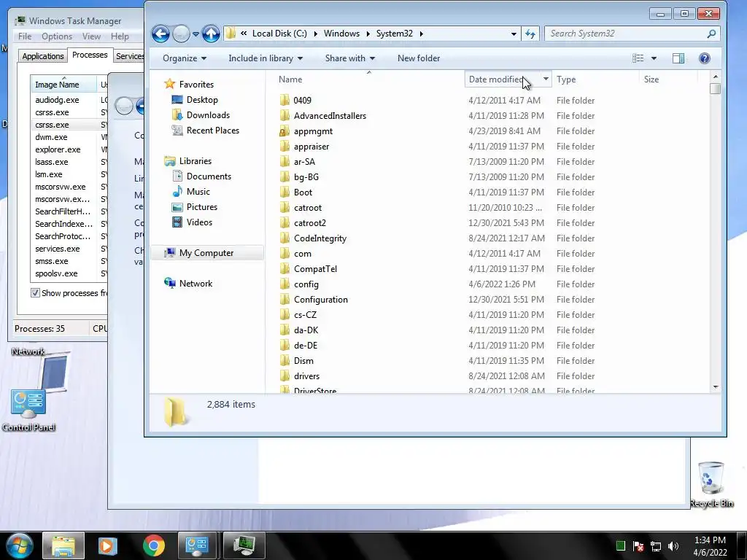Open Date modified column filter dropdown
The width and height of the screenshot is (747, 560).
pyautogui.click(x=546, y=79)
